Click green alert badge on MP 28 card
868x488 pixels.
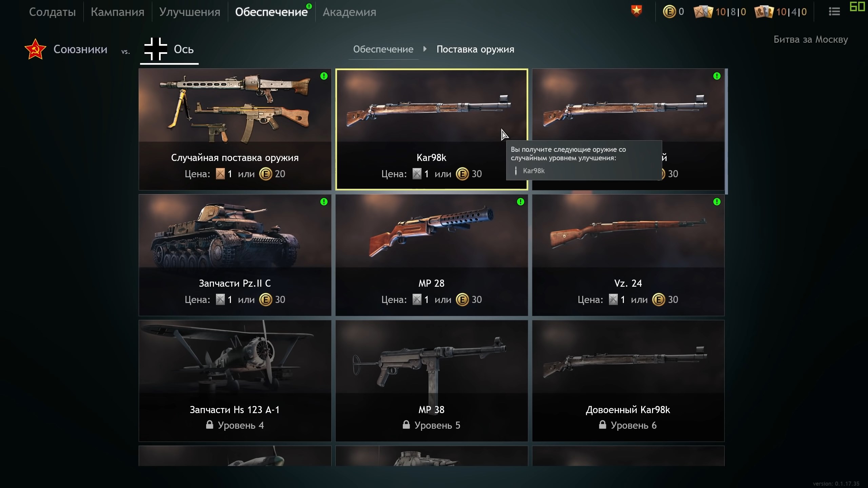(x=520, y=202)
